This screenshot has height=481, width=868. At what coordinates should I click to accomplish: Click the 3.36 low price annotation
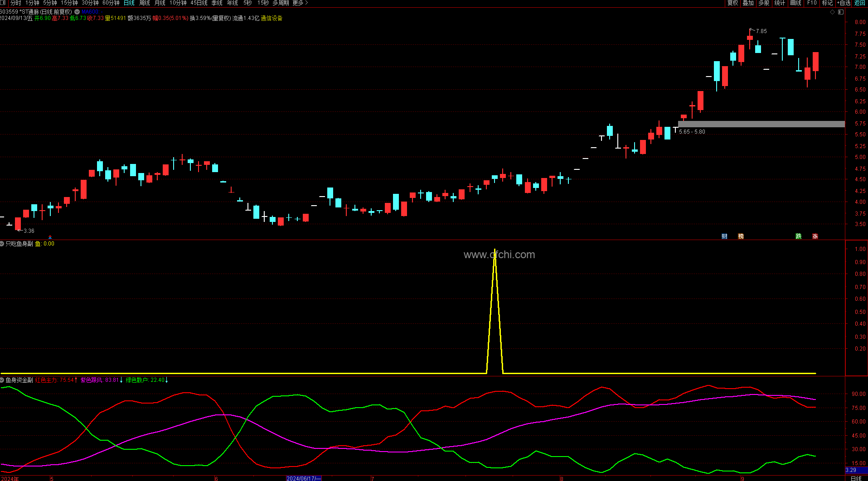29,231
